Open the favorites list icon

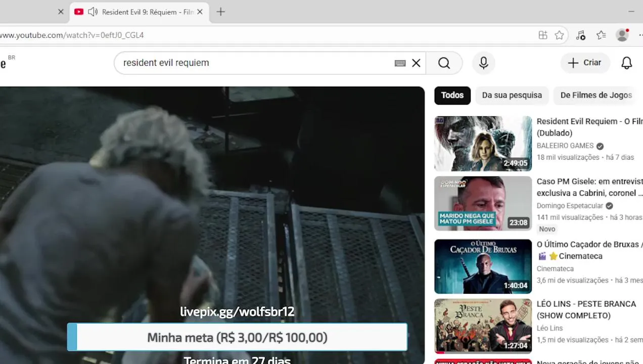point(601,35)
